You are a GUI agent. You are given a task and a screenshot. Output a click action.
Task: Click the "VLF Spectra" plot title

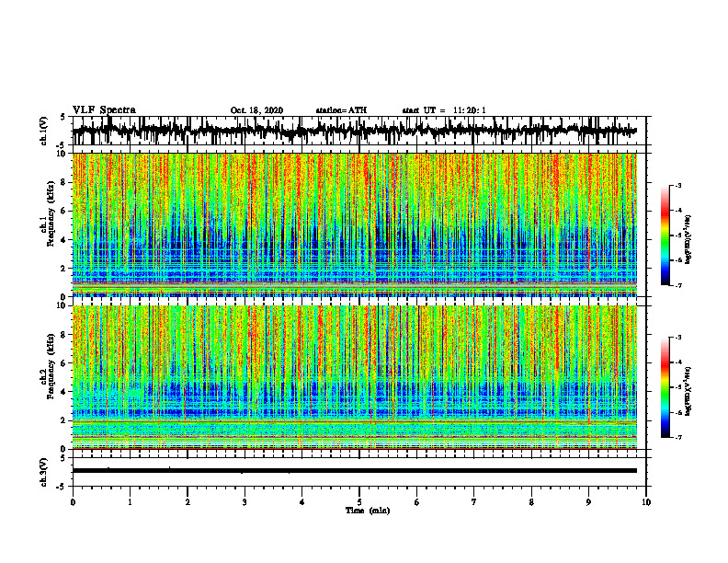tap(104, 110)
